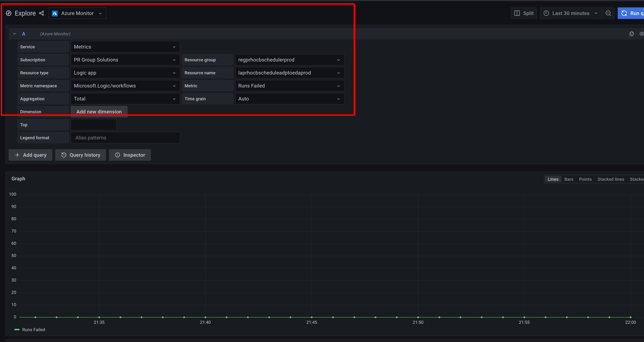This screenshot has width=644, height=342.
Task: Toggle query A visibility eye icon
Action: coord(641,34)
